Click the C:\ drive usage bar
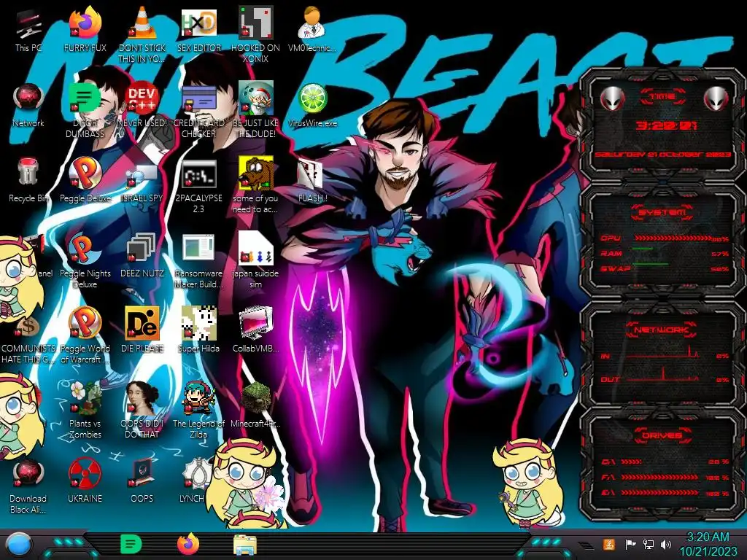Viewport: 747px width, 560px height. (x=660, y=462)
